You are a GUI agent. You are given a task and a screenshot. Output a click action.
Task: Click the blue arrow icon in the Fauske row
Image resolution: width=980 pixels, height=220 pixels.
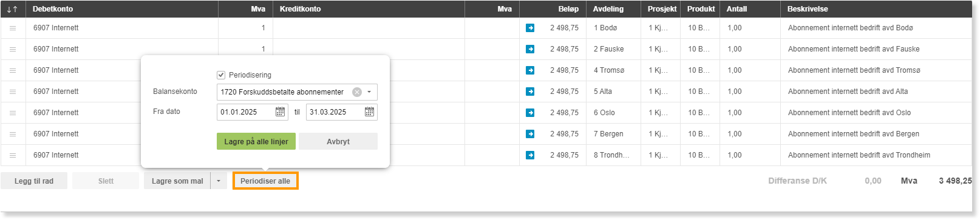pos(530,49)
